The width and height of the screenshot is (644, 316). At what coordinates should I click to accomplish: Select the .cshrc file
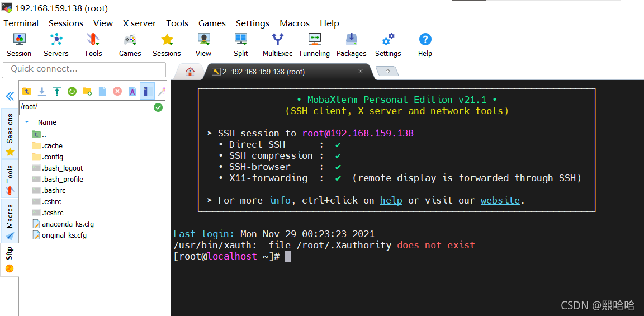(46, 202)
